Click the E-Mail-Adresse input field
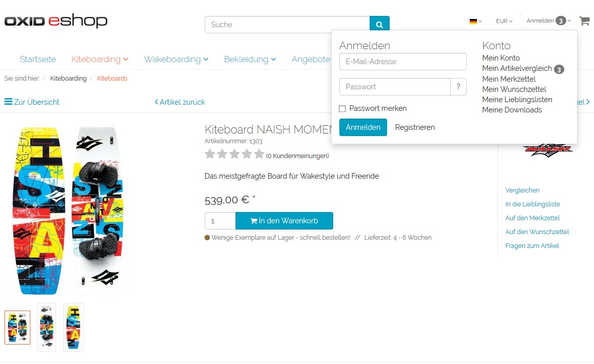This screenshot has width=594, height=364. 403,62
